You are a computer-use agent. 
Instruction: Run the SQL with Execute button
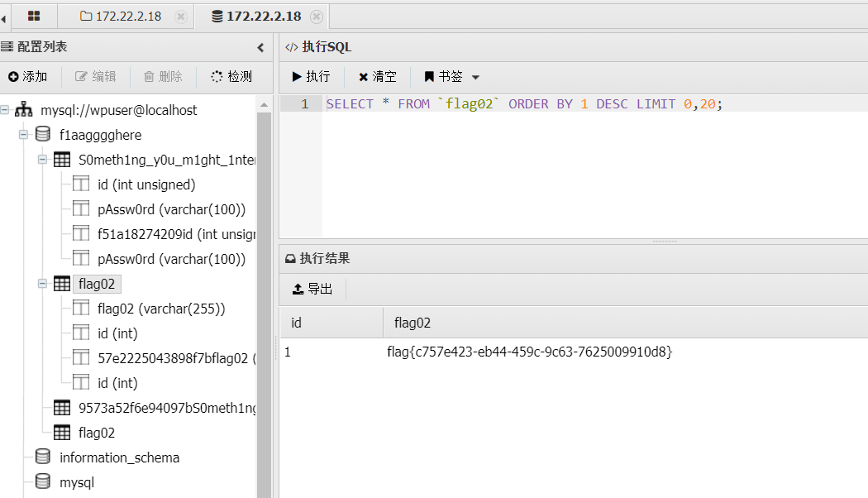(311, 76)
